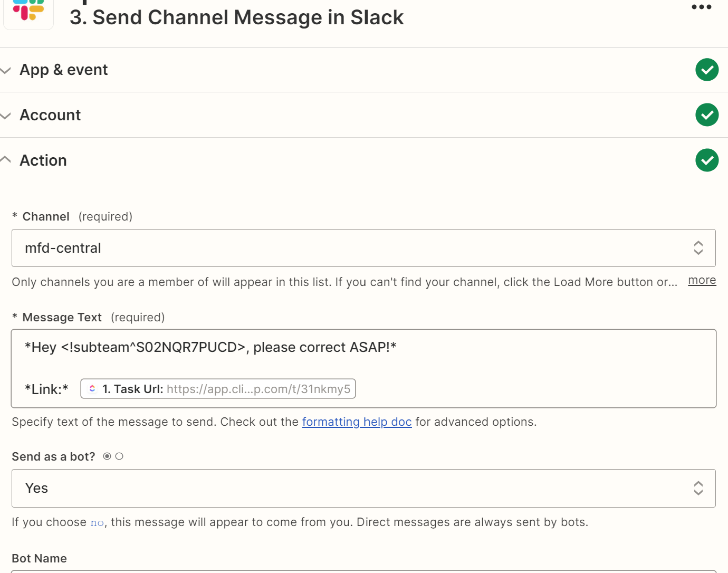Click the Send as a bot? label
Image resolution: width=728 pixels, height=573 pixels.
click(53, 457)
